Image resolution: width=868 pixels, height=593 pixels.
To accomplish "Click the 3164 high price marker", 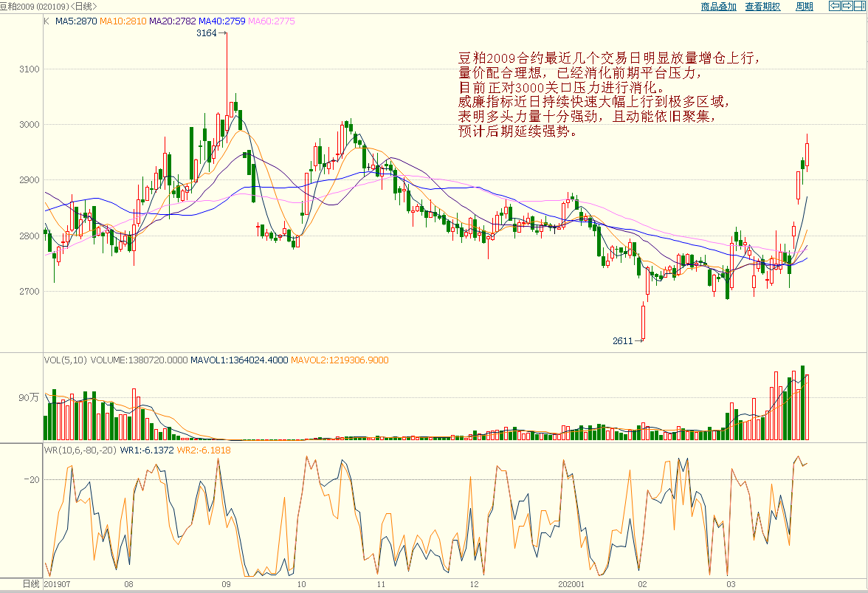I will click(207, 33).
